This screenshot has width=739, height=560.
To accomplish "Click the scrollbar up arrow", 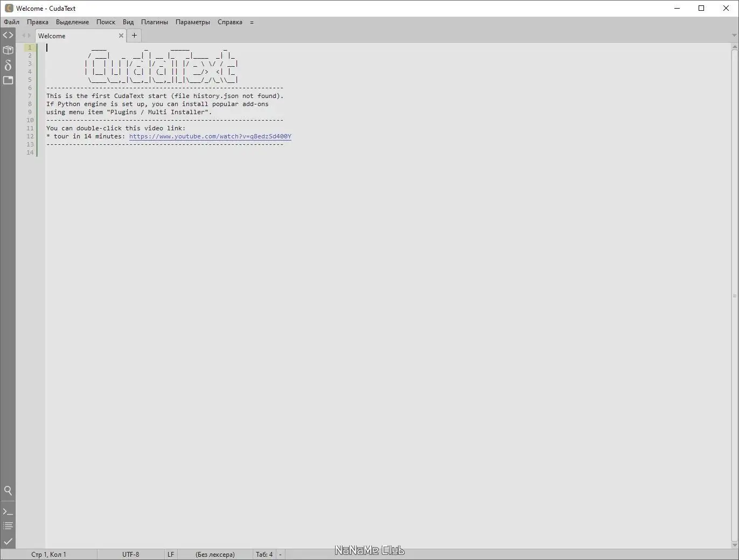I will (734, 47).
